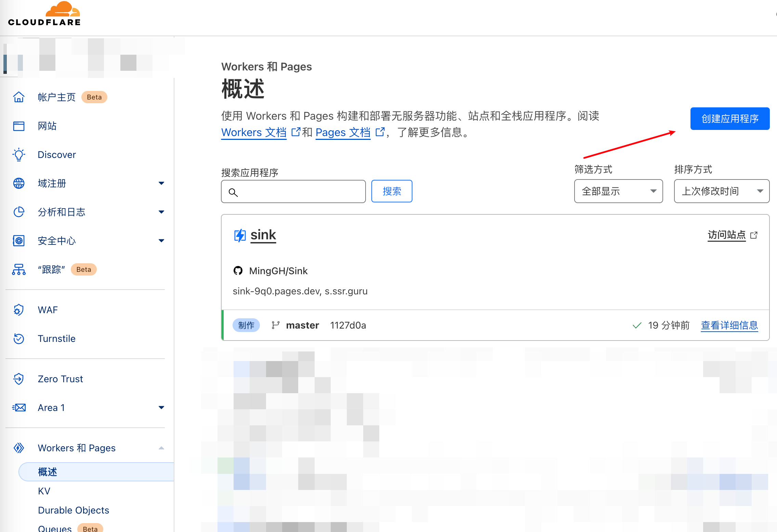Screen dimensions: 777x532
Task: Click the 19 分钟前 timestamp
Action: tap(669, 325)
